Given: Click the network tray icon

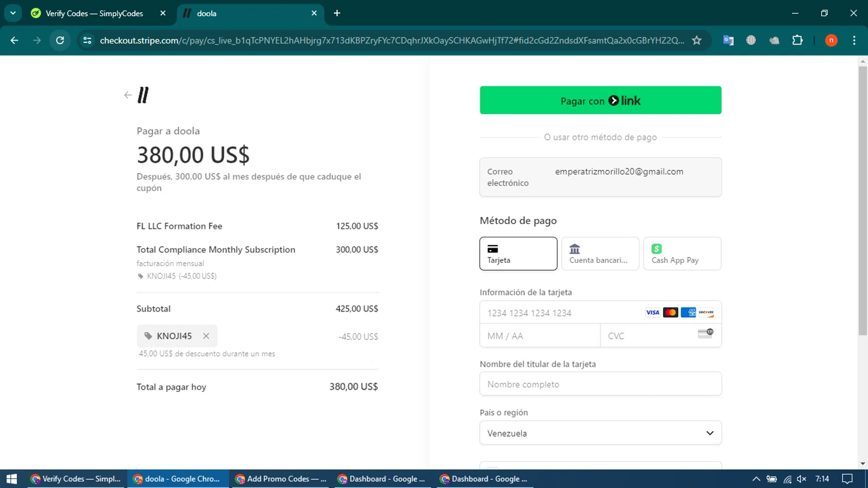Looking at the screenshot, I should coord(787,479).
